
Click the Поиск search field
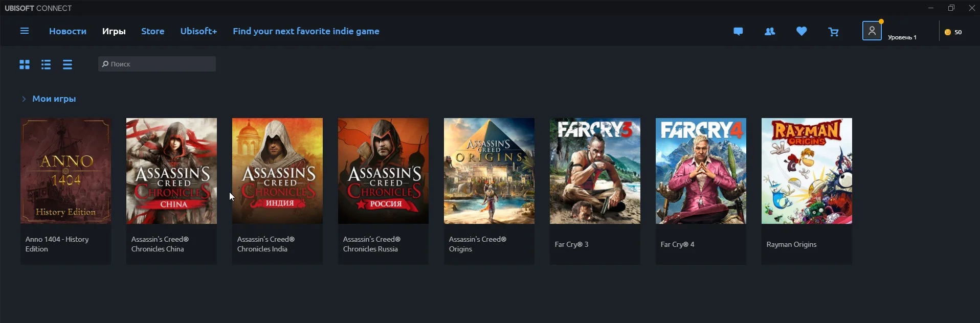(x=157, y=64)
